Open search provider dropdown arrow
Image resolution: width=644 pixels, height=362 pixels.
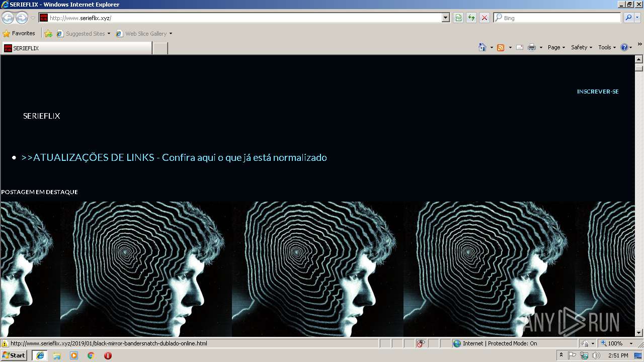(x=638, y=18)
